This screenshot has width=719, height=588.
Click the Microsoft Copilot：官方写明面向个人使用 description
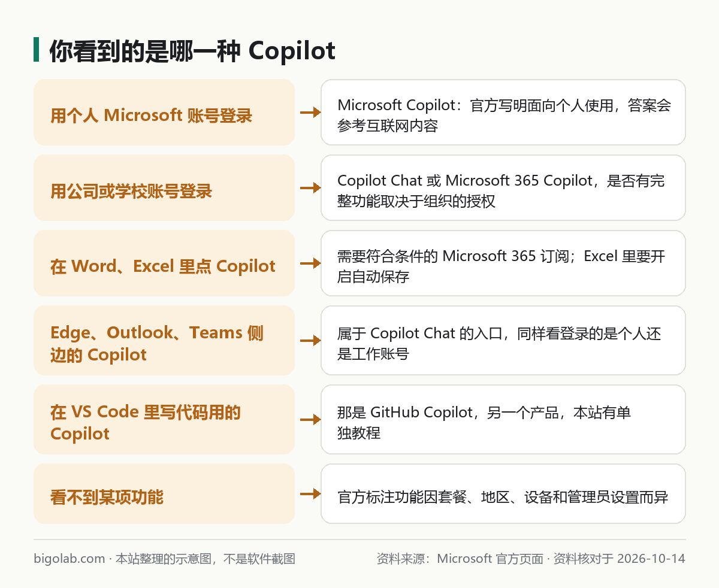click(503, 112)
